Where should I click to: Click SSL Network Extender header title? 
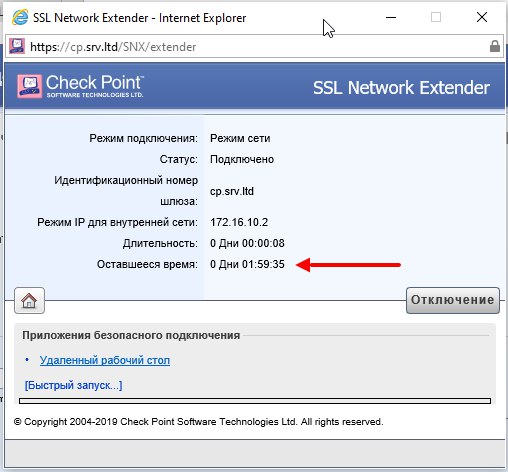[x=401, y=88]
